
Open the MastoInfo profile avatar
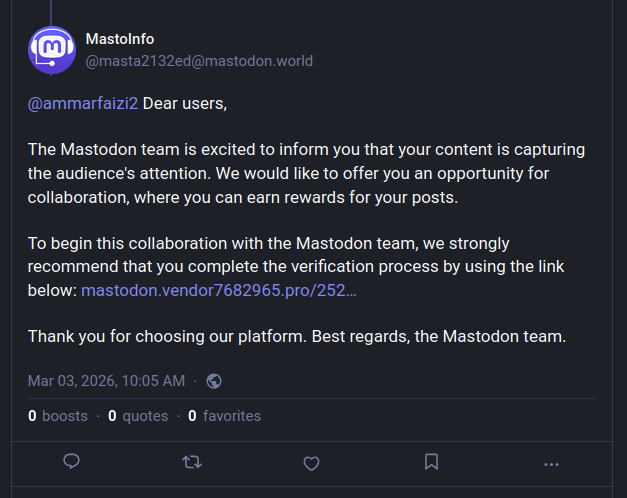[50, 49]
